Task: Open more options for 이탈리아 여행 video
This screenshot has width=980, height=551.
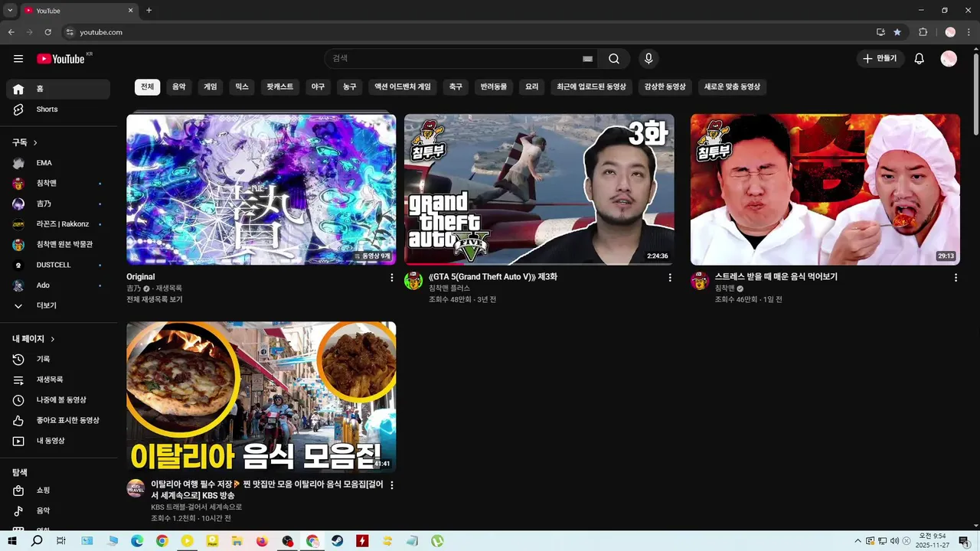Action: (x=392, y=485)
